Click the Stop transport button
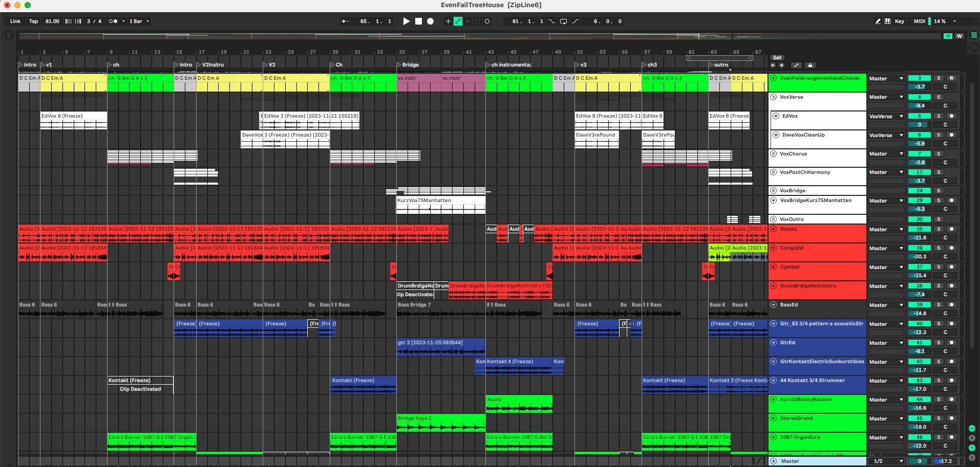 click(418, 21)
